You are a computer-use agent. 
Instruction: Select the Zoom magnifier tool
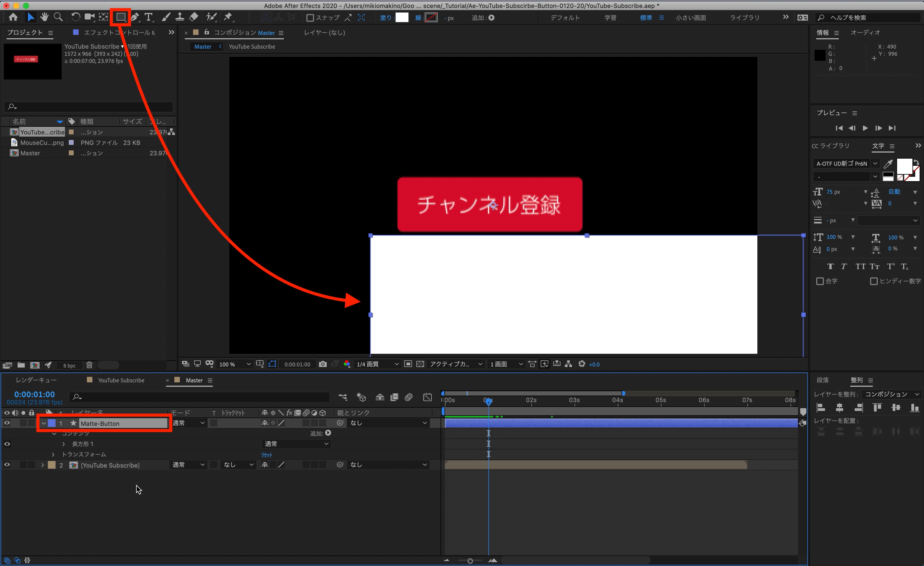pyautogui.click(x=58, y=17)
